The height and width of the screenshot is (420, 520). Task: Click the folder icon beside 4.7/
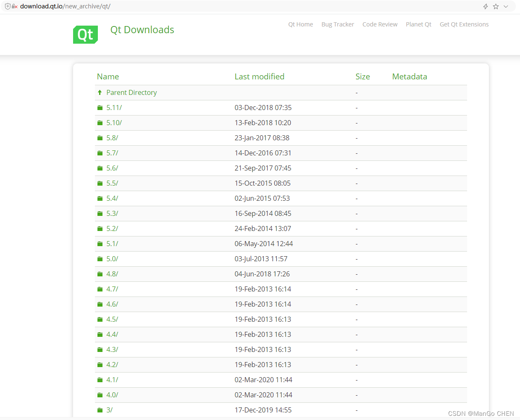(100, 289)
